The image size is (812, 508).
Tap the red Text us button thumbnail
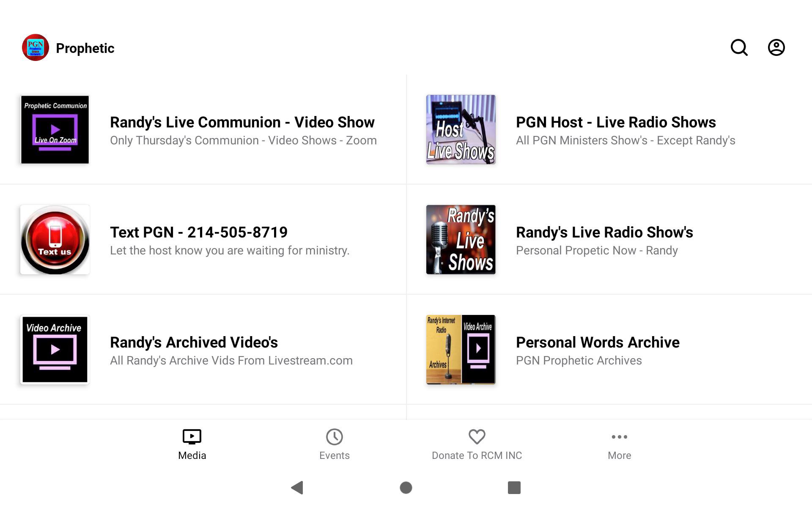55,240
